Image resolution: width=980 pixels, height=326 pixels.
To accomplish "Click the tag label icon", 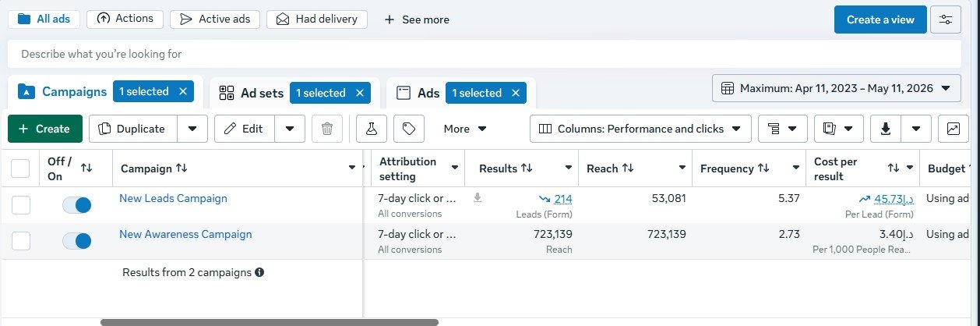I will [x=409, y=129].
